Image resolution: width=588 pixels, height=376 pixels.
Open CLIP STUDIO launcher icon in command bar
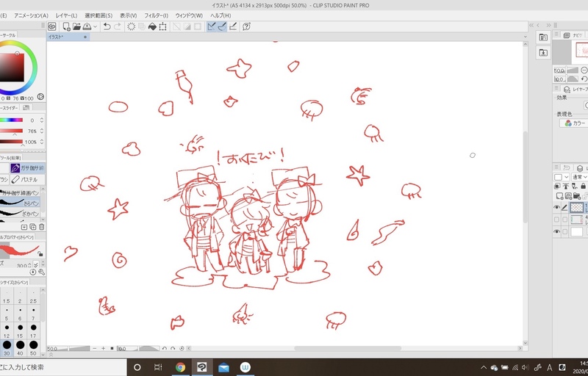[x=52, y=26]
